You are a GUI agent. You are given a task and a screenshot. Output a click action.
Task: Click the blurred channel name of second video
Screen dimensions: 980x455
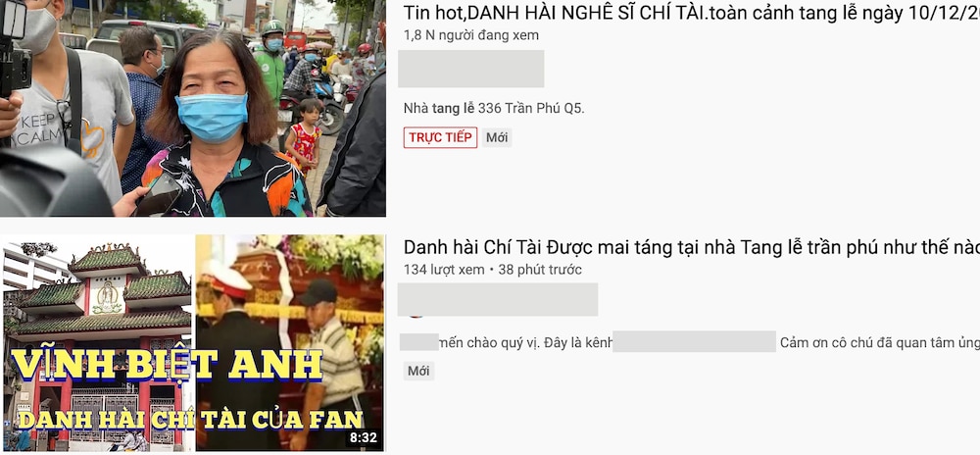point(498,299)
